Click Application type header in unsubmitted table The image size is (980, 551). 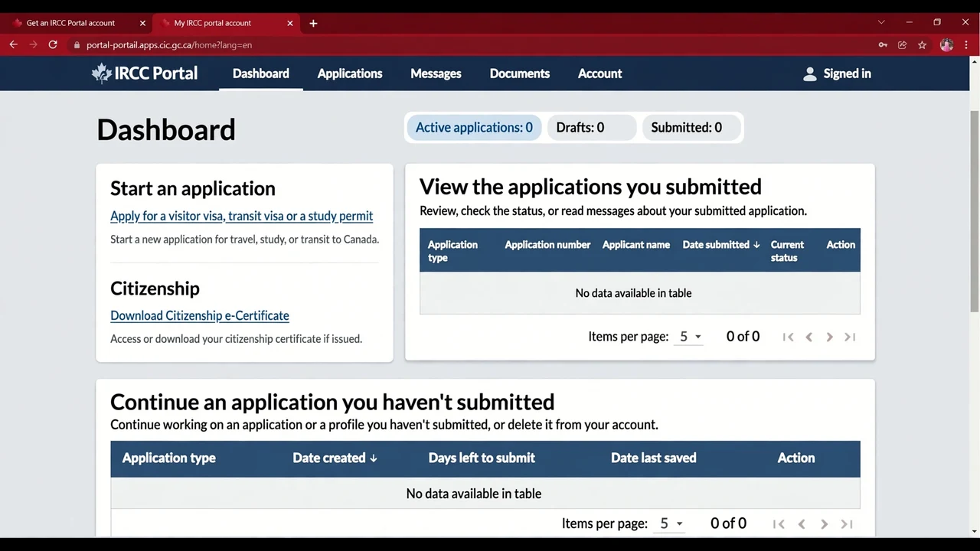[x=169, y=458]
